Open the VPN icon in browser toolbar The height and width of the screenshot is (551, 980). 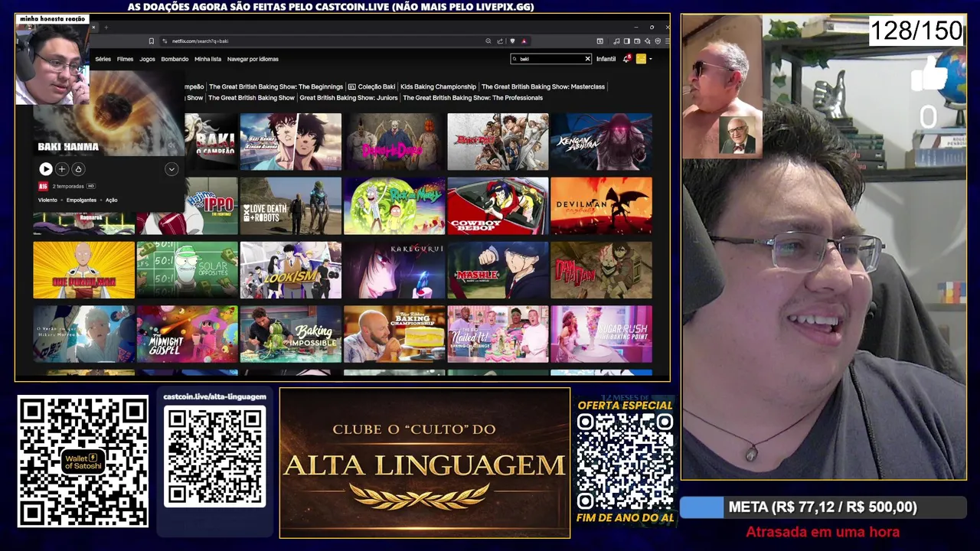point(658,41)
